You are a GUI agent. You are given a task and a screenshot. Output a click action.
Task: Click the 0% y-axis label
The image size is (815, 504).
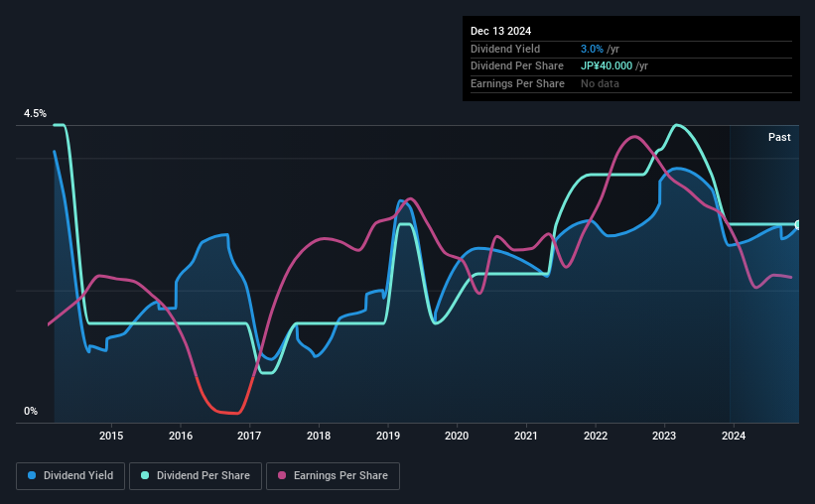(x=31, y=411)
